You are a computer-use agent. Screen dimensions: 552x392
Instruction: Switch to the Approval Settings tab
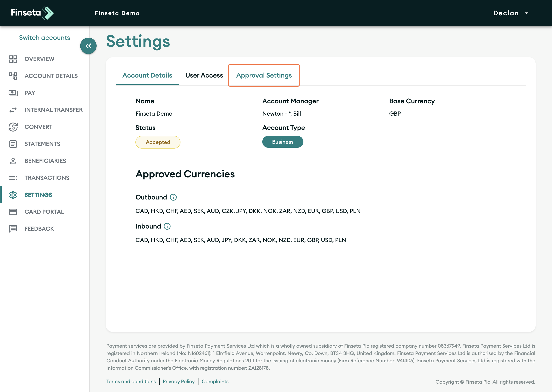click(264, 75)
